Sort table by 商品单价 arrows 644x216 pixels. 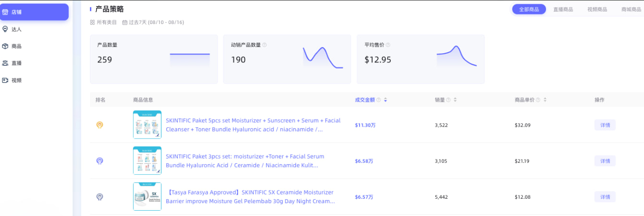pyautogui.click(x=545, y=100)
